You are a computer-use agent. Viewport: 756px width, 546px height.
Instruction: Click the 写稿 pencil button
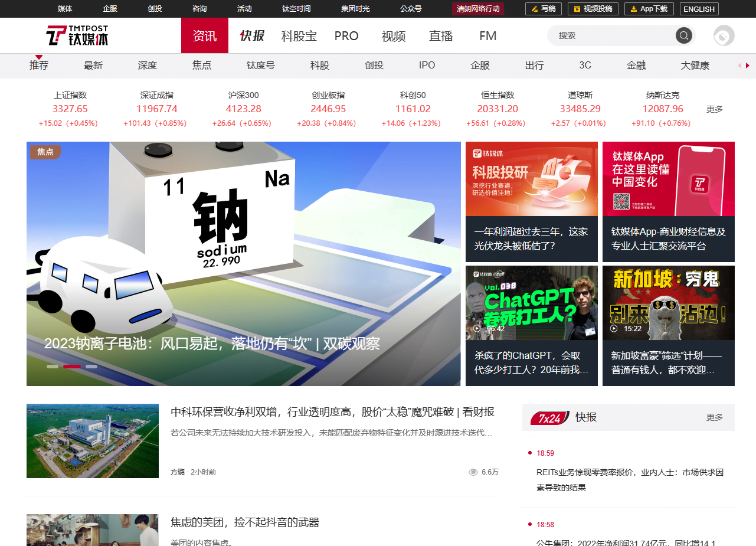click(543, 9)
